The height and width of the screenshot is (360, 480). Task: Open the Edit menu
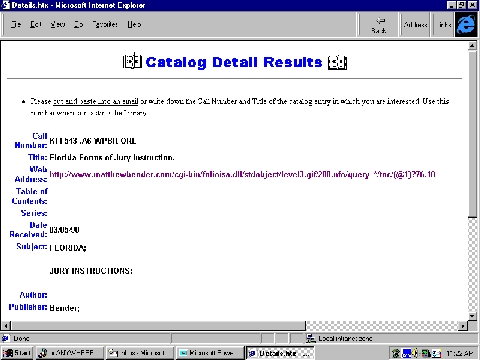[36, 24]
